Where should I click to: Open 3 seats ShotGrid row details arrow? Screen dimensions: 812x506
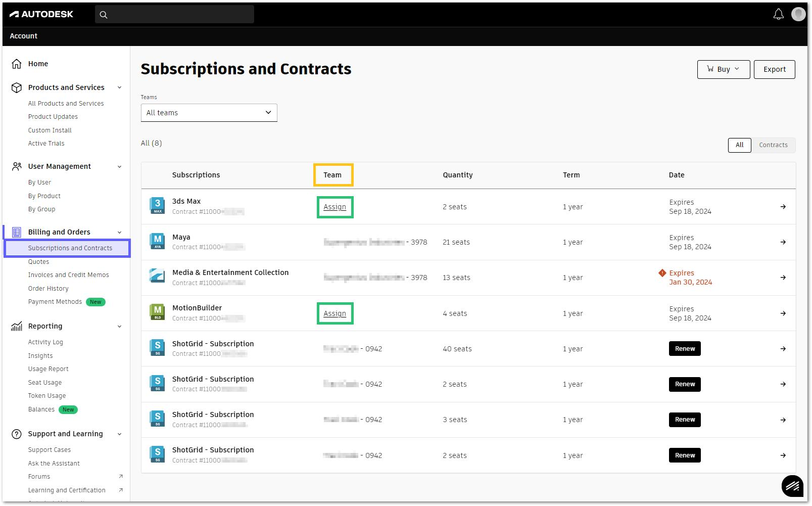tap(783, 420)
